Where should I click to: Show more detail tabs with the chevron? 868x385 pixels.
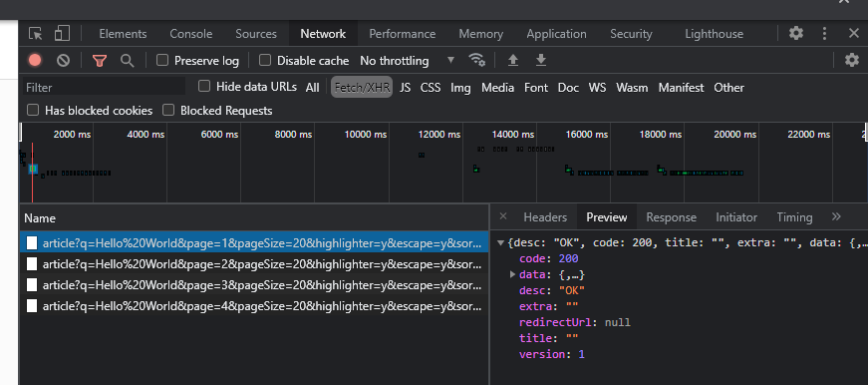click(836, 216)
